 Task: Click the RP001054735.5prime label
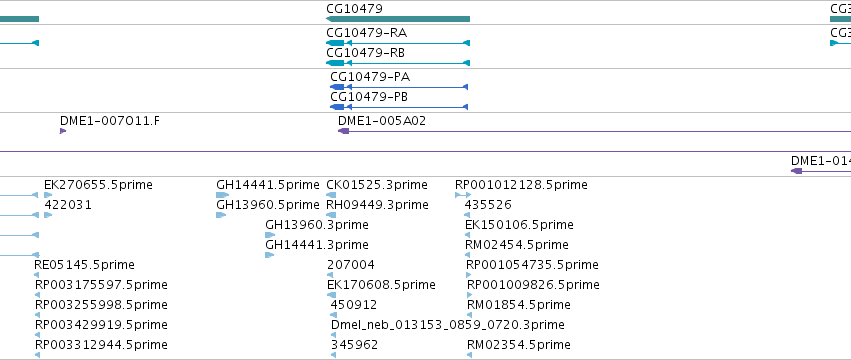(x=532, y=265)
